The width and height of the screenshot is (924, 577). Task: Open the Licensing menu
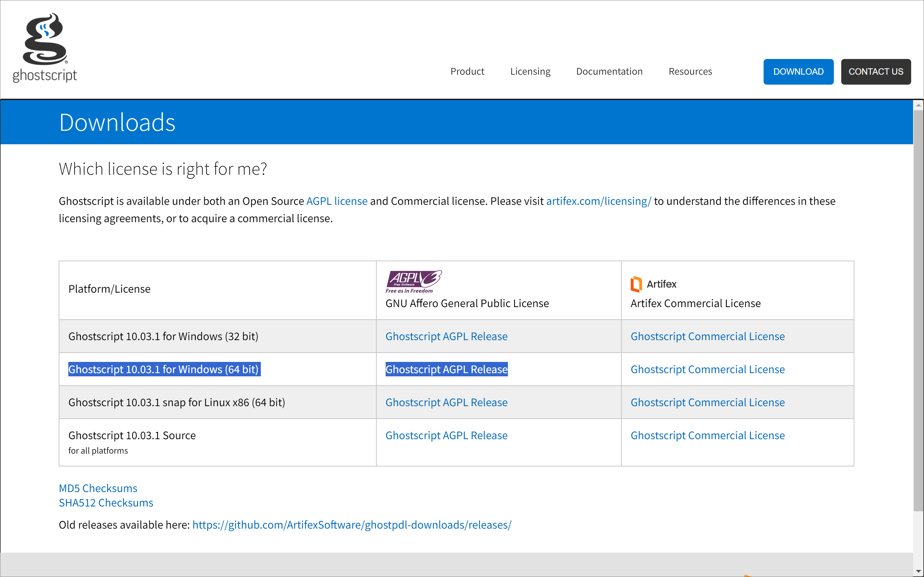point(530,71)
